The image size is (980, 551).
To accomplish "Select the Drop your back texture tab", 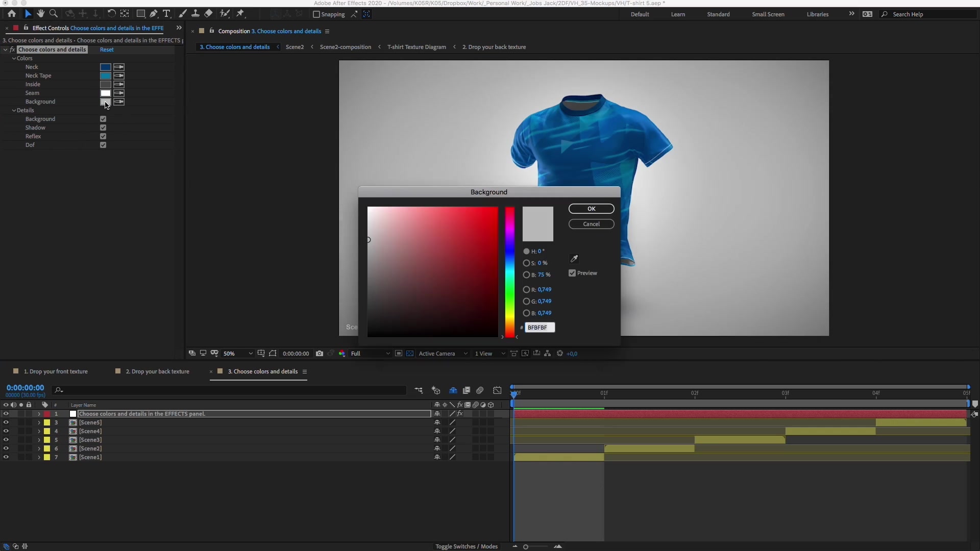I will [158, 371].
